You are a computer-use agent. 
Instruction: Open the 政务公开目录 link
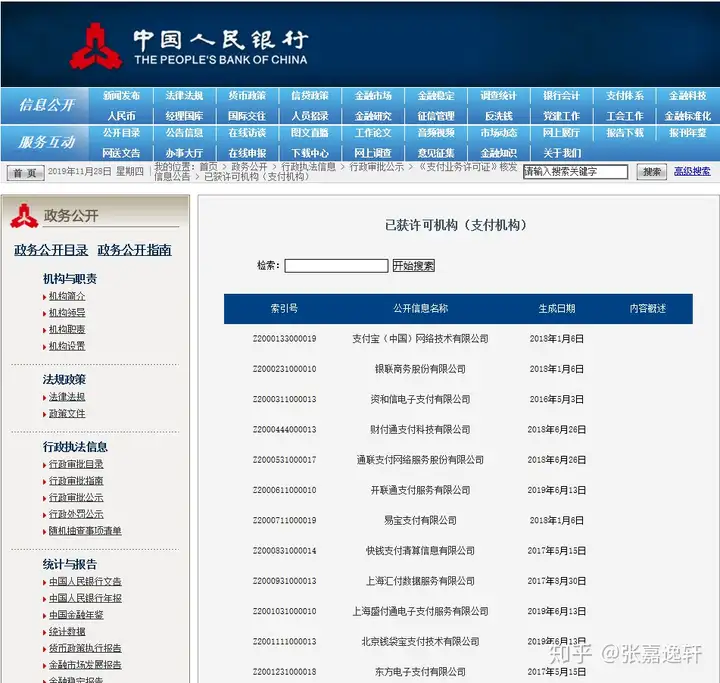51,250
